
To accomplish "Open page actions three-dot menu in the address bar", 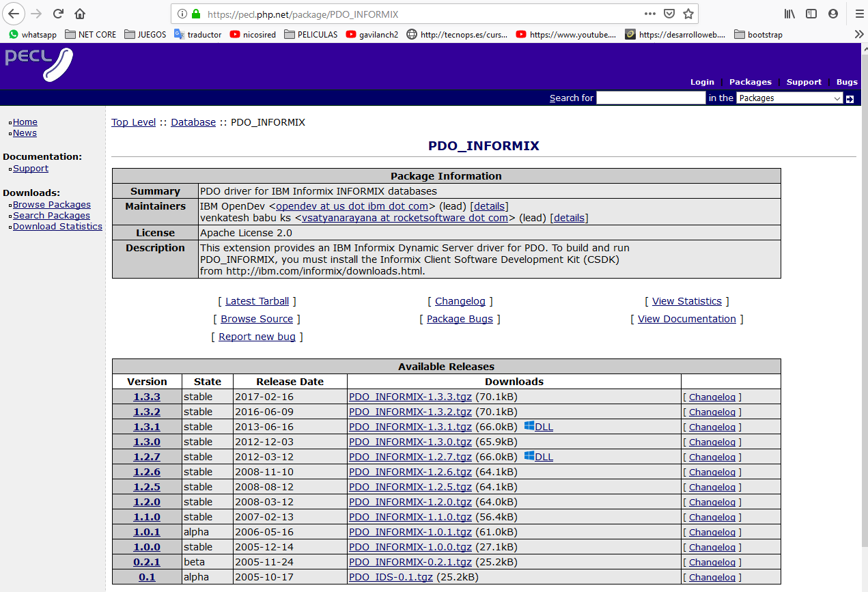I will [x=650, y=14].
